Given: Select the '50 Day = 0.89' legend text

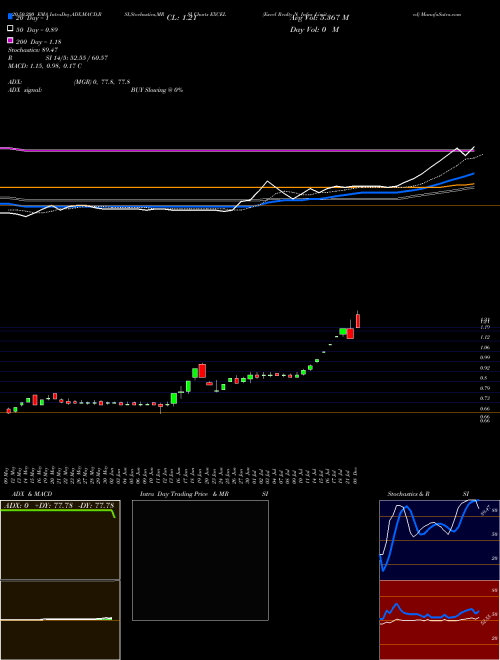Looking at the screenshot, I should click(37, 30).
